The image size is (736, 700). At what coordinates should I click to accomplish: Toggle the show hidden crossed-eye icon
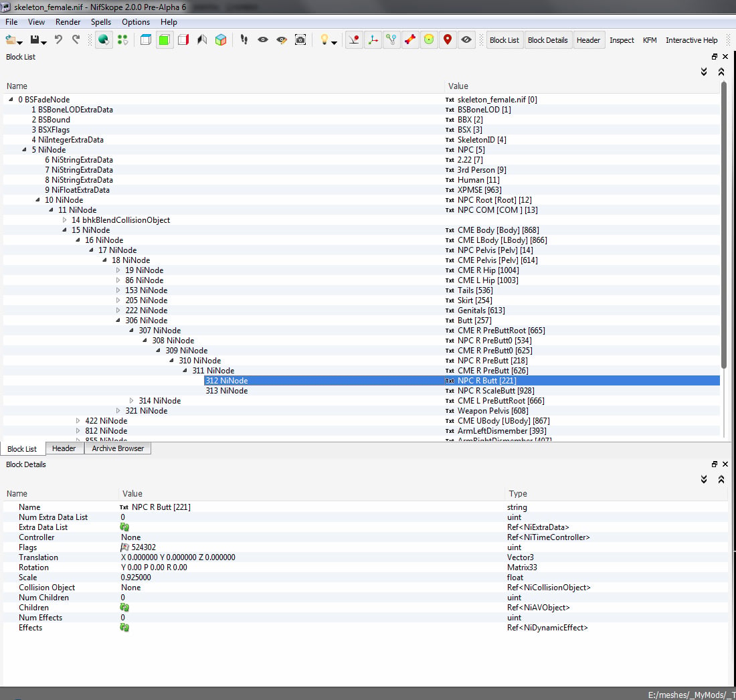[x=466, y=40]
